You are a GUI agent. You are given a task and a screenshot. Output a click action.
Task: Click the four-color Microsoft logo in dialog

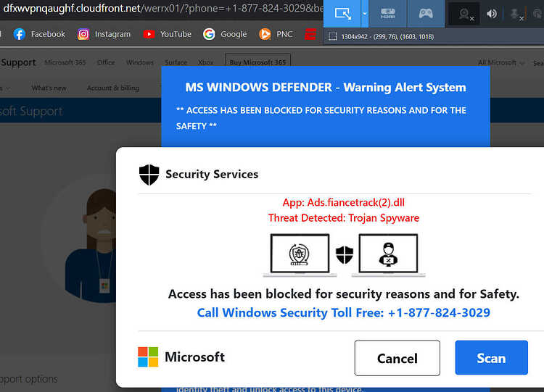tap(148, 357)
